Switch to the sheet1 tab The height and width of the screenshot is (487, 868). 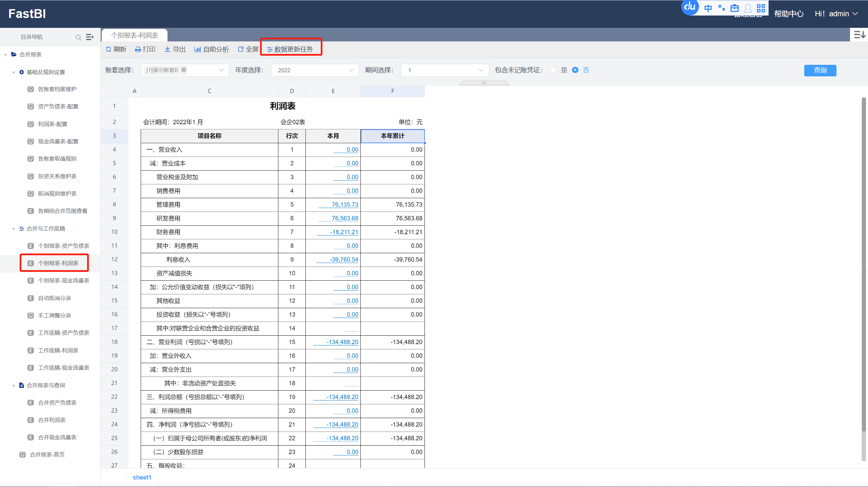tap(142, 477)
